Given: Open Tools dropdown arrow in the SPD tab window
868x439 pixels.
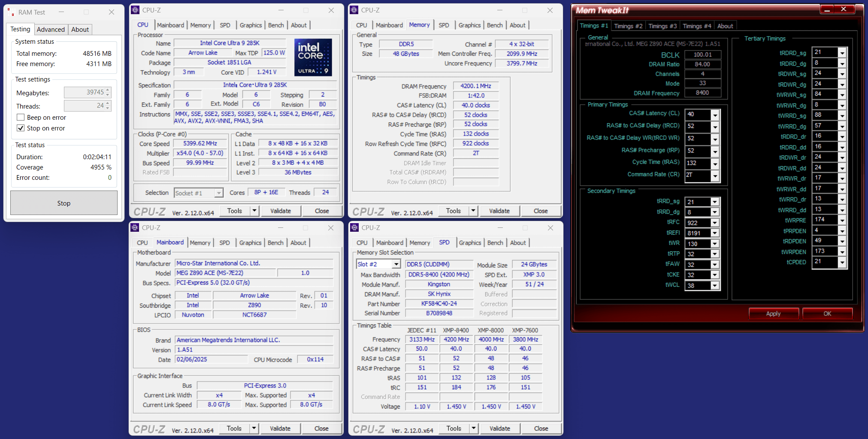Looking at the screenshot, I should (x=473, y=428).
